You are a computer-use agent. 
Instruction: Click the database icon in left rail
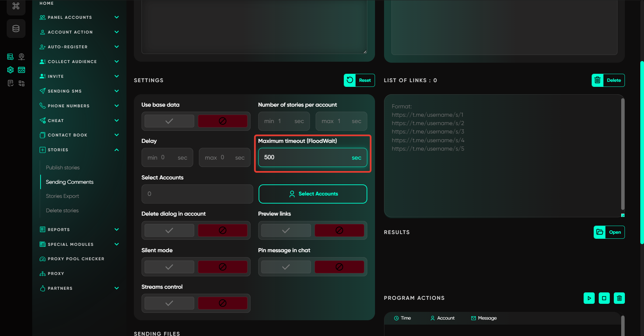coord(16,29)
